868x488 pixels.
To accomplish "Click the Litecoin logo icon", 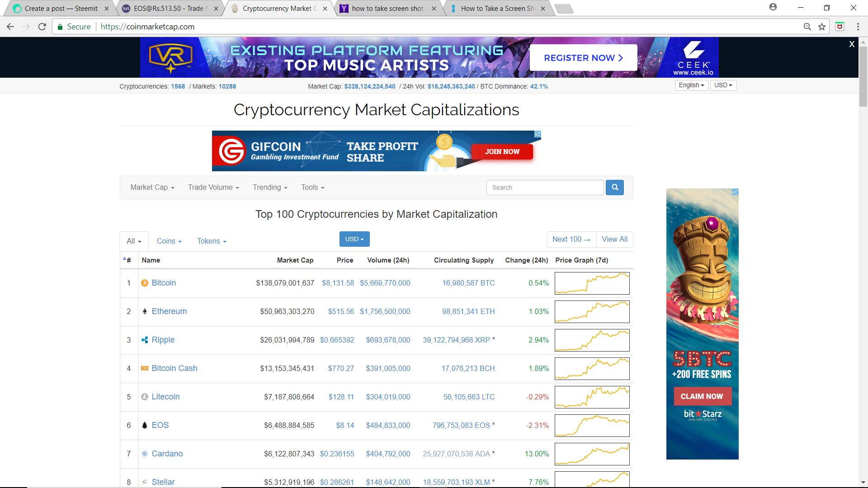I will 145,397.
